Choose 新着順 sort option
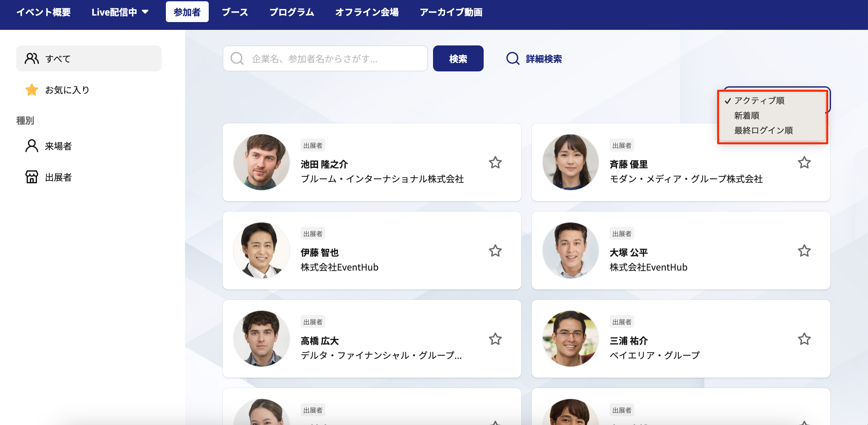This screenshot has width=868, height=425. pyautogui.click(x=746, y=115)
